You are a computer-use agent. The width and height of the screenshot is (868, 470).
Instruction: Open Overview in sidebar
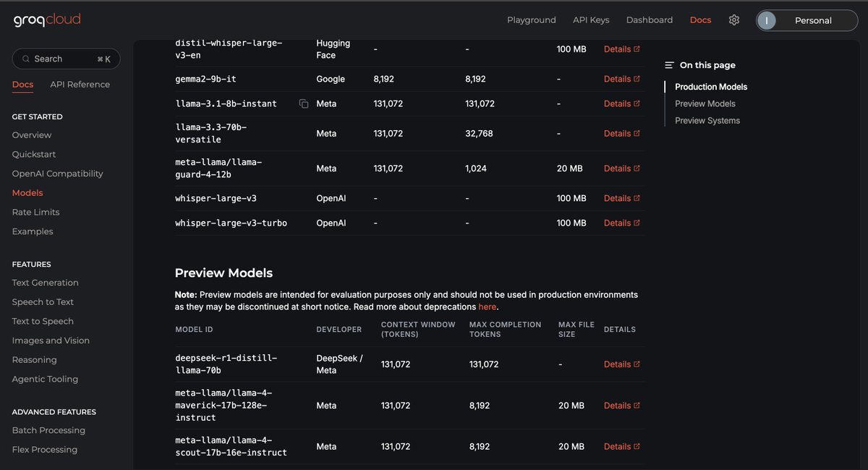(x=32, y=135)
